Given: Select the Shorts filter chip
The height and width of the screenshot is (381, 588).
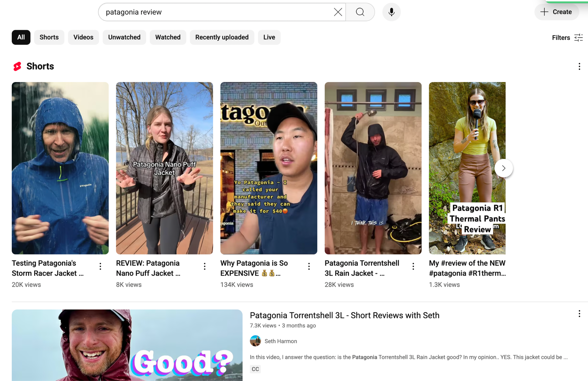Looking at the screenshot, I should pyautogui.click(x=49, y=37).
